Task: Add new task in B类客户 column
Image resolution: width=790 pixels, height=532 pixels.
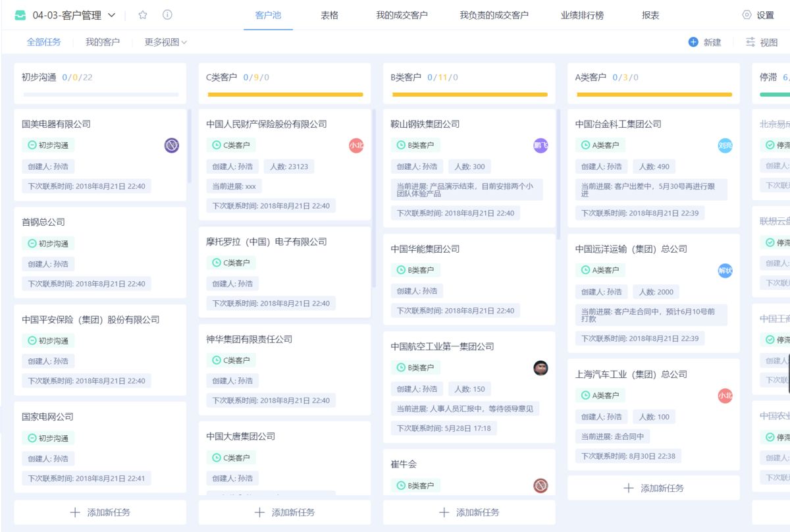Action: point(469,512)
